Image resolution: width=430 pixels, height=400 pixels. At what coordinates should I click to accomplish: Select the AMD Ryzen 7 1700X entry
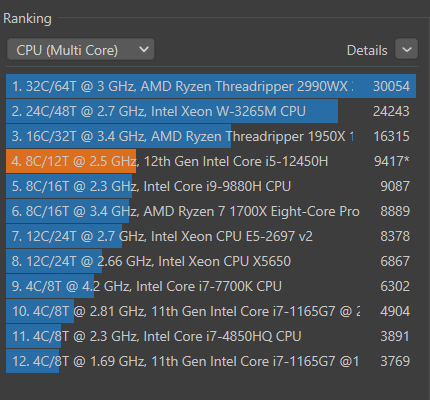[211, 211]
